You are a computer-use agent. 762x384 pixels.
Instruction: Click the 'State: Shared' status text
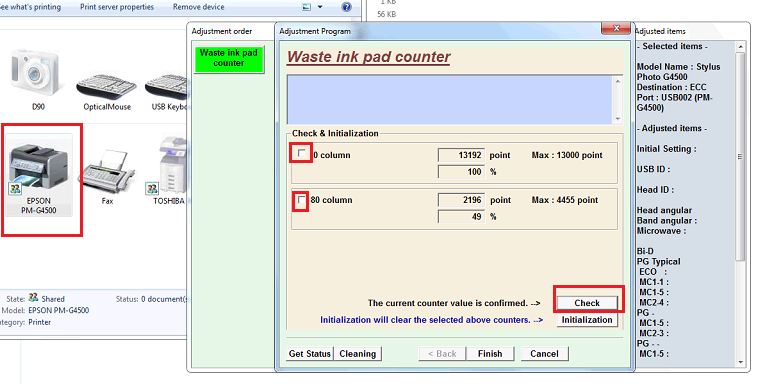35,298
